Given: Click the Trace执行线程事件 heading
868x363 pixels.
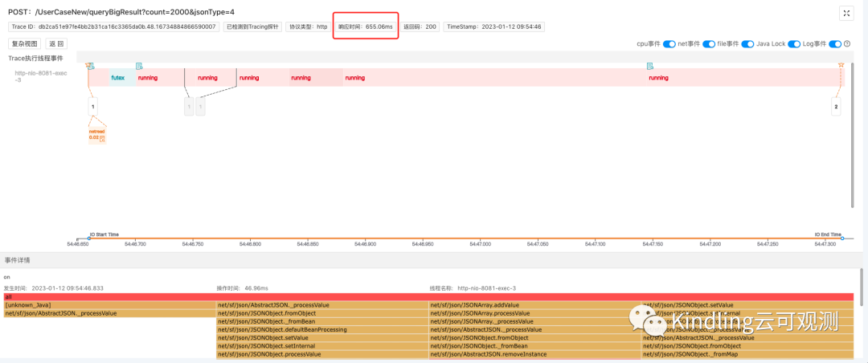Looking at the screenshot, I should click(x=35, y=58).
